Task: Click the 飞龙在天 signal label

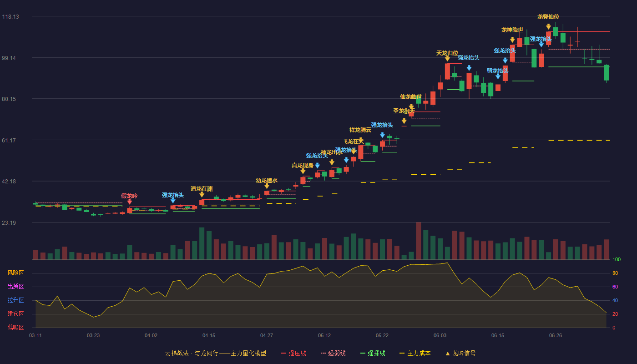Action: pos(354,142)
